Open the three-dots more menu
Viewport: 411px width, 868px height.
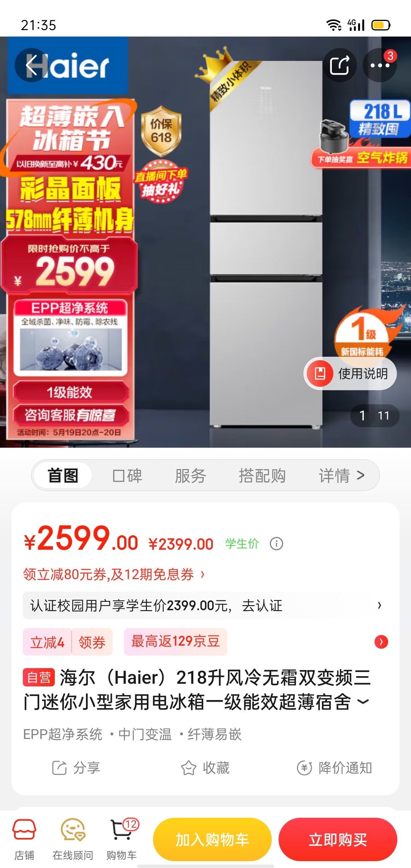pos(380,65)
